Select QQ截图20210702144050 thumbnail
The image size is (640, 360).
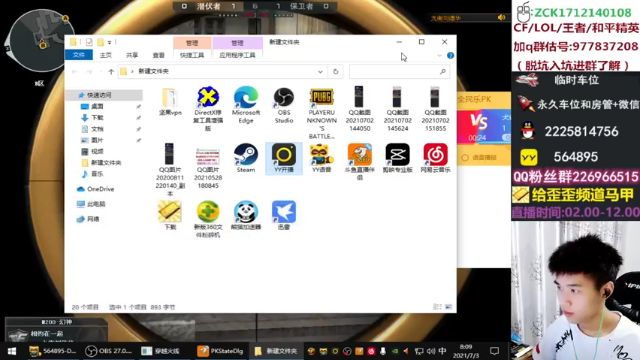[x=359, y=97]
